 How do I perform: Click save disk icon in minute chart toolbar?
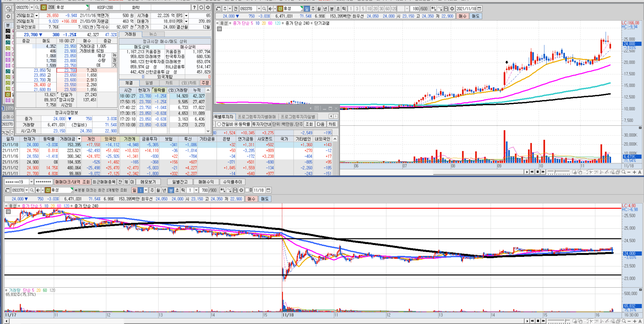(x=235, y=190)
